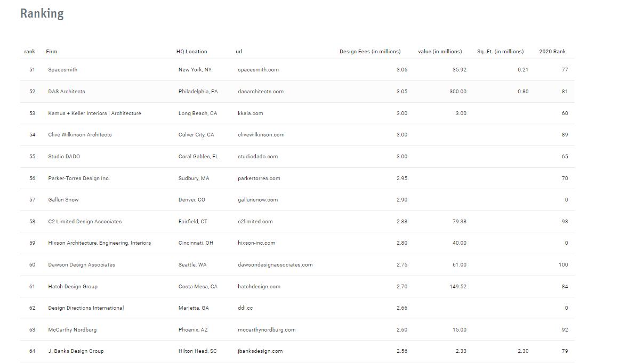
Task: Select the 2020 rank value 77
Action: tap(565, 70)
